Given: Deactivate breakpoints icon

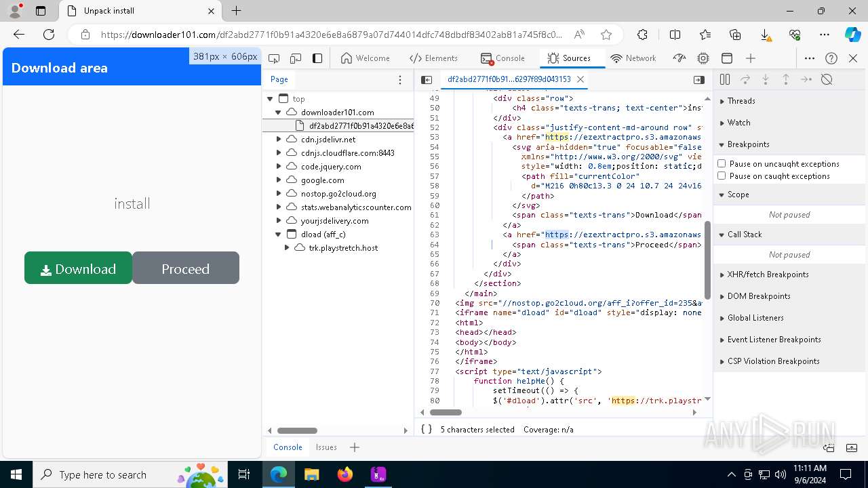Looking at the screenshot, I should pos(827,79).
